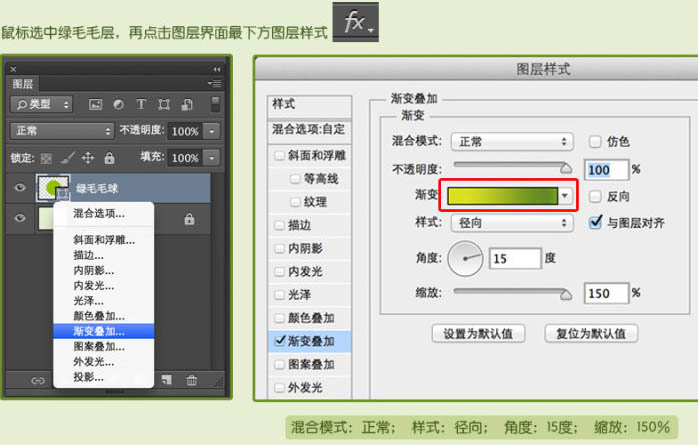This screenshot has height=445, width=698.
Task: Select the shape layer filter icon
Action: tap(164, 105)
